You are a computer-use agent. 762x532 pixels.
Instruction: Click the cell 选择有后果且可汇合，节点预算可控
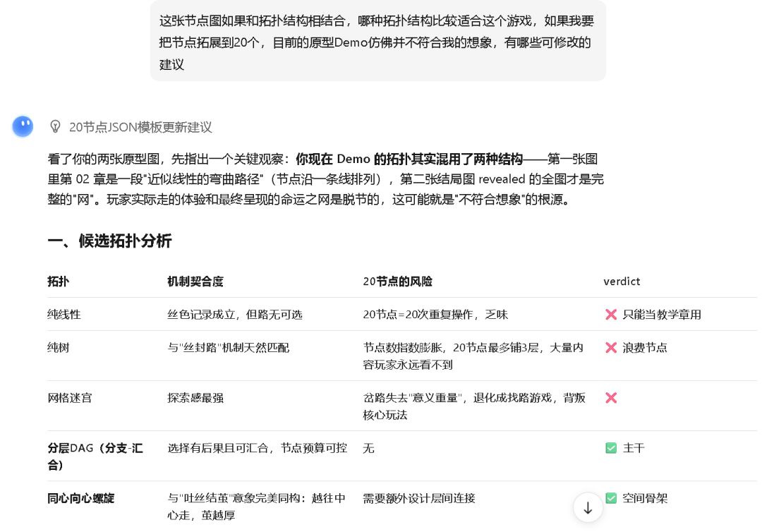pyautogui.click(x=258, y=448)
